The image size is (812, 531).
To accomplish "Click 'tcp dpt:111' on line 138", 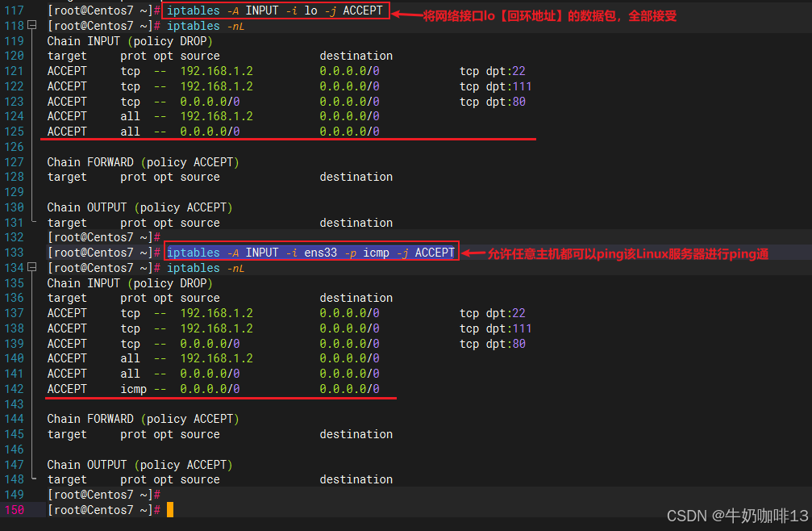I will pos(496,328).
